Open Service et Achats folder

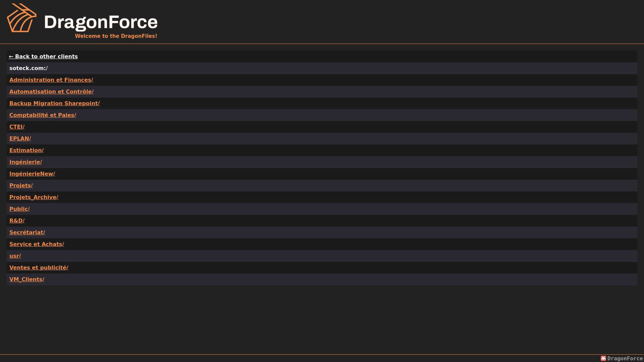[37, 244]
